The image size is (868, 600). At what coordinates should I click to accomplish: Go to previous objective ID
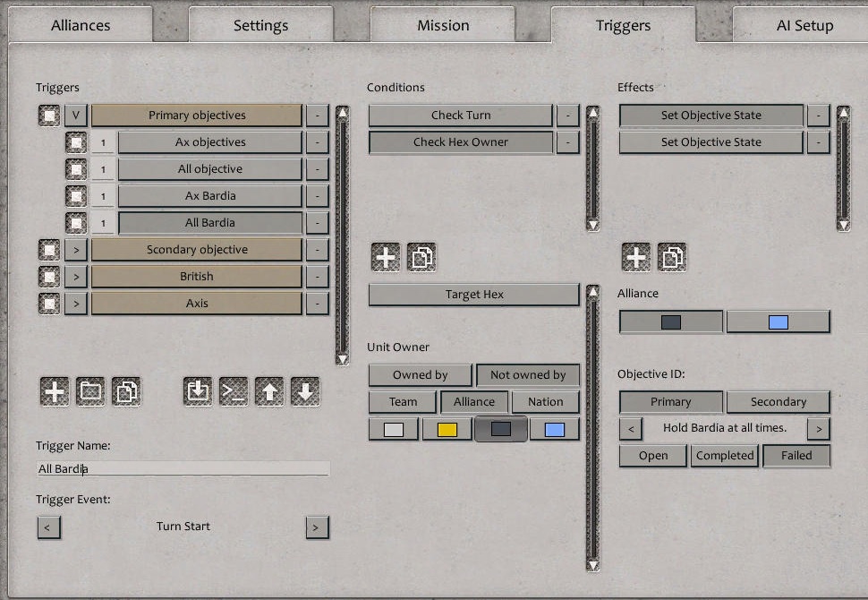(631, 428)
